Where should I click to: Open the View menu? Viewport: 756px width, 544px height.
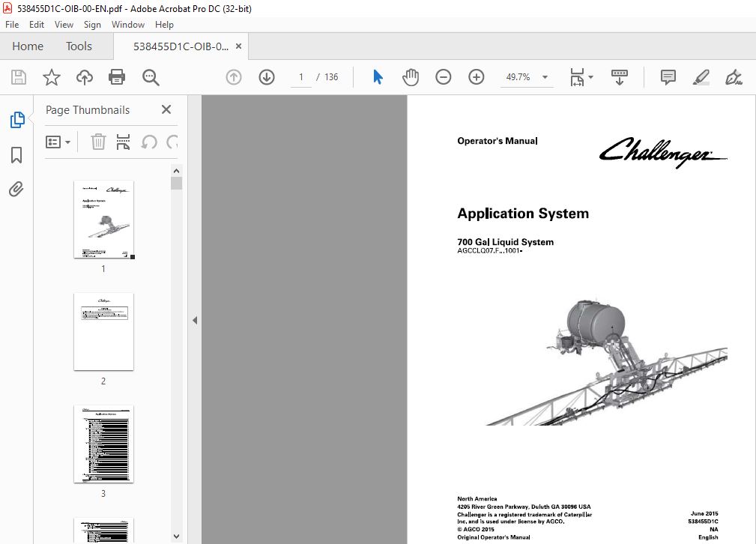[64, 25]
